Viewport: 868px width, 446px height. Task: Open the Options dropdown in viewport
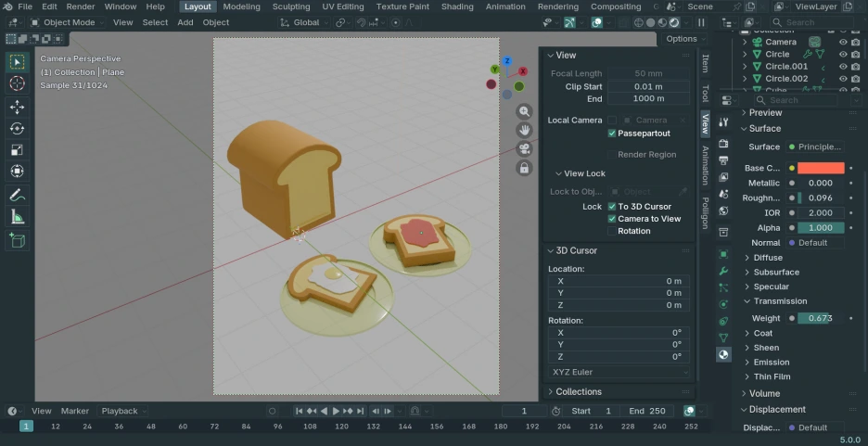685,39
